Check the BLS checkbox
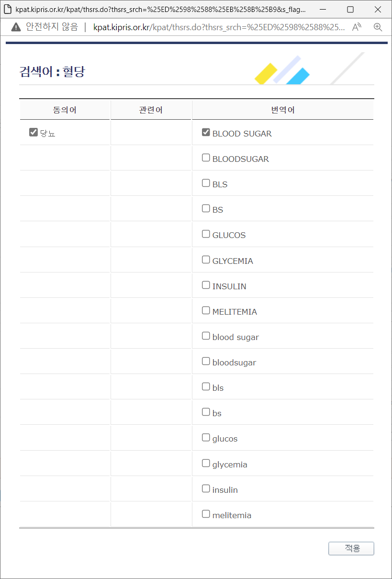This screenshot has width=392, height=579. coord(205,182)
